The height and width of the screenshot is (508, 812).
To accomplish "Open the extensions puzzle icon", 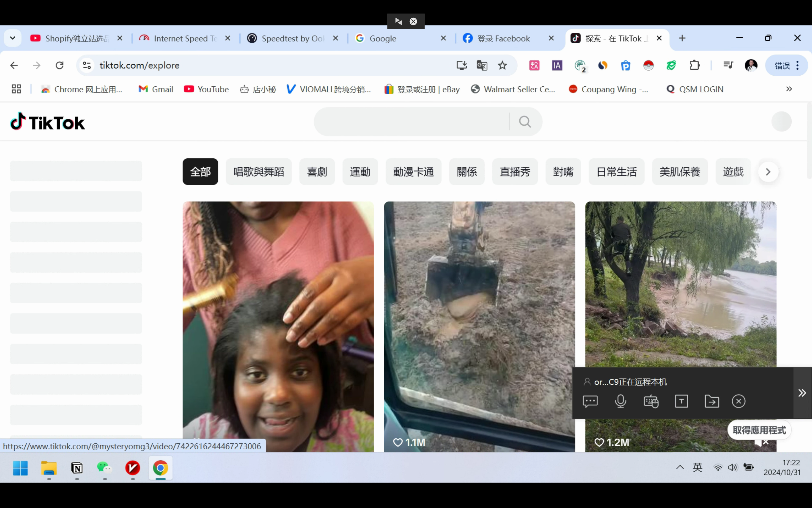I will click(x=694, y=65).
